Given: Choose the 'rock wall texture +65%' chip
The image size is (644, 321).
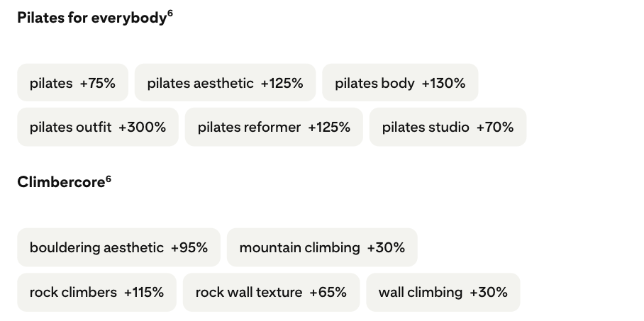Looking at the screenshot, I should (x=271, y=292).
